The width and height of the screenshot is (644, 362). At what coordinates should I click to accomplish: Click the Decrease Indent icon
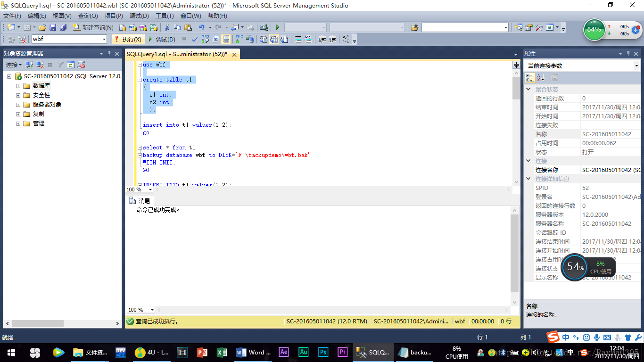[322, 39]
